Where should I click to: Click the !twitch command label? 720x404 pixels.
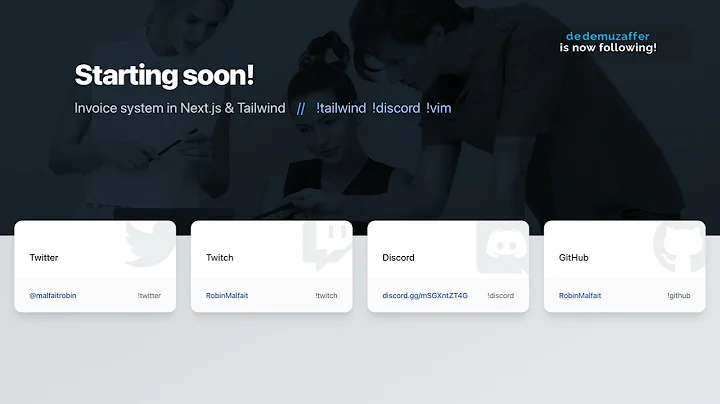pyautogui.click(x=326, y=296)
